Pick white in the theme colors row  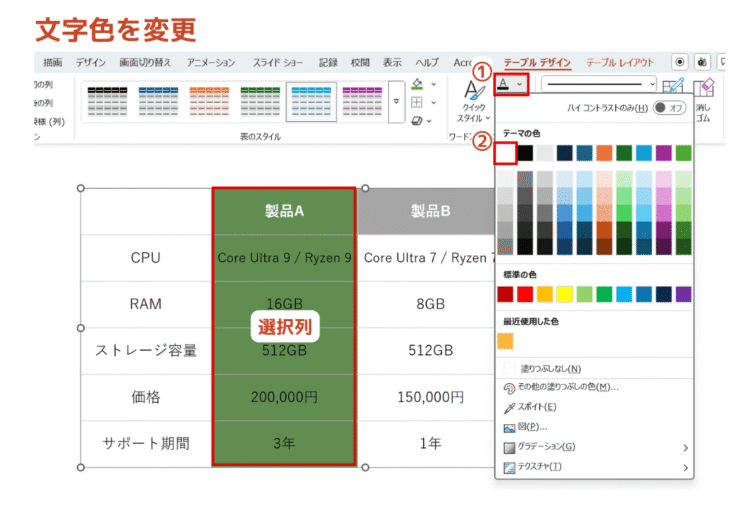click(505, 153)
